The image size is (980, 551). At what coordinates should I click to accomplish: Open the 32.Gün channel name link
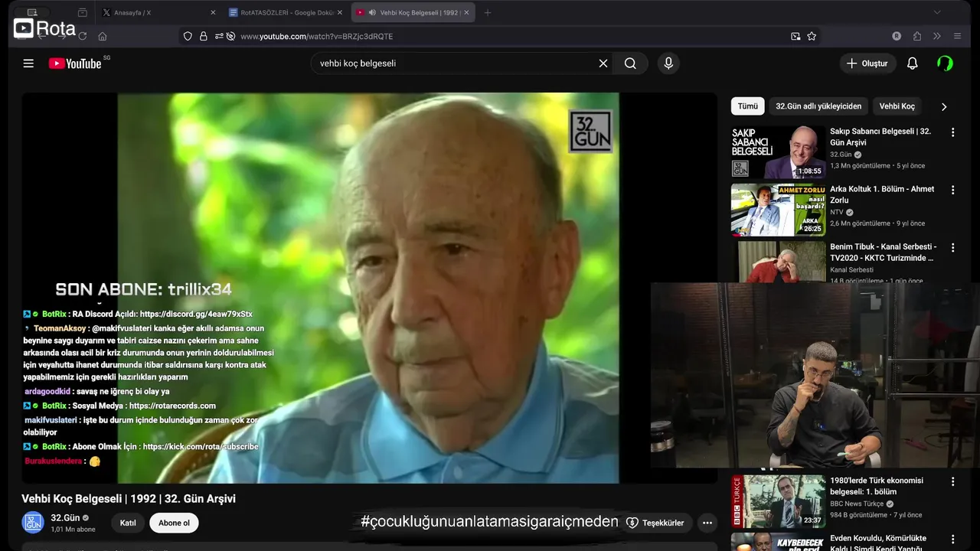(x=65, y=518)
